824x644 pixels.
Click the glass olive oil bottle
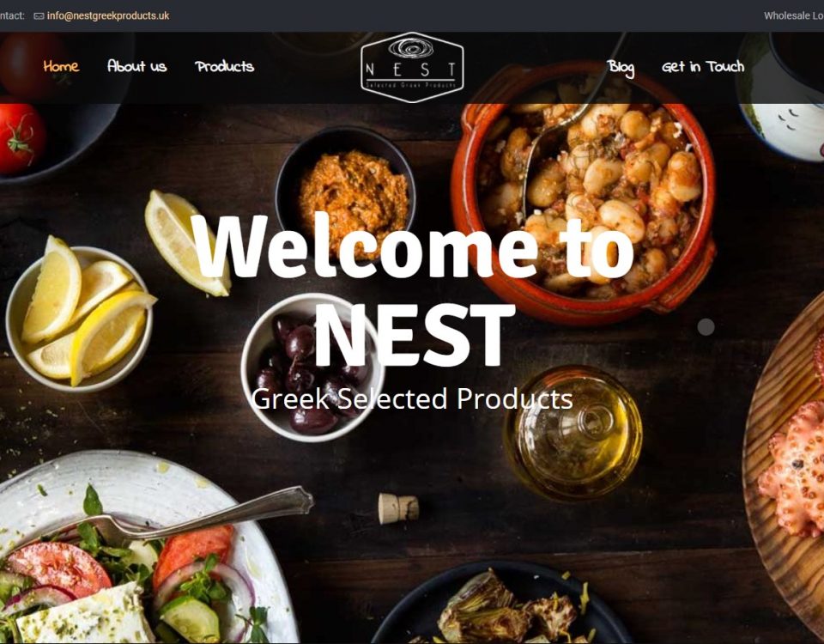pyautogui.click(x=574, y=431)
